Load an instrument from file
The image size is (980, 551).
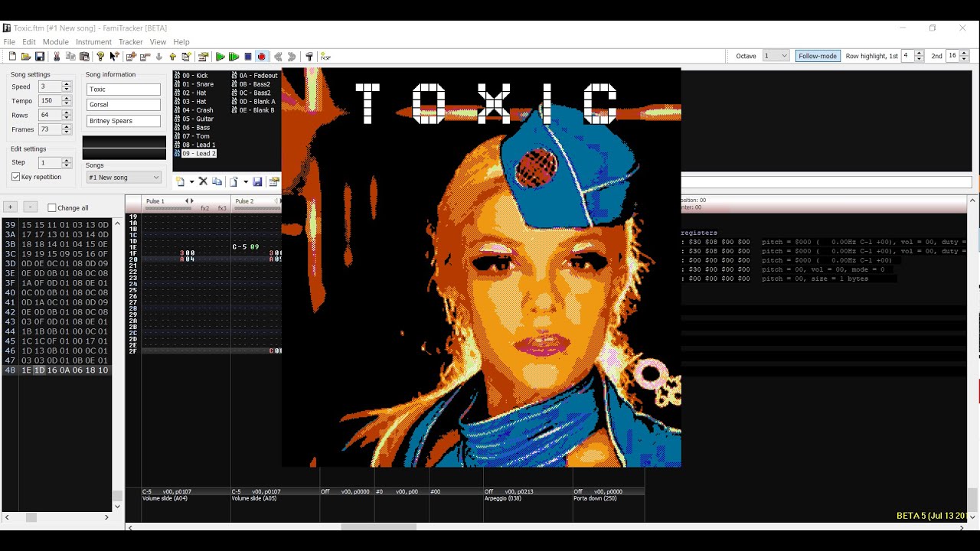(234, 181)
